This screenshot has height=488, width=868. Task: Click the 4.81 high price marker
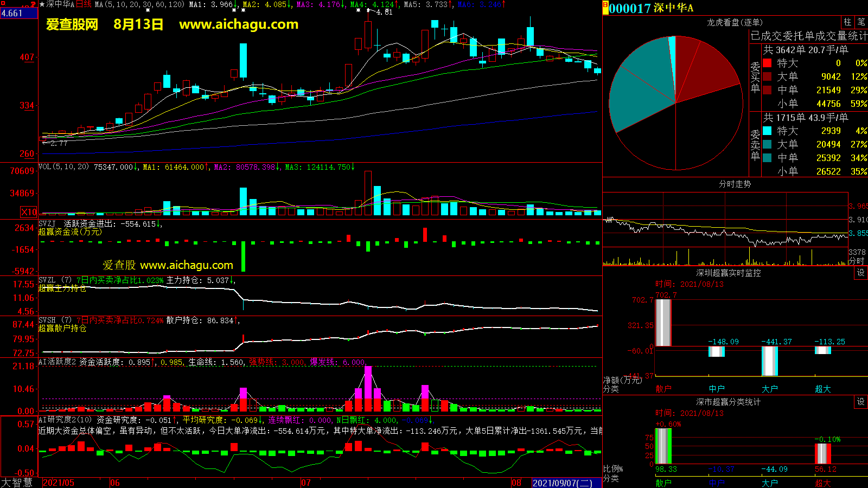[384, 12]
